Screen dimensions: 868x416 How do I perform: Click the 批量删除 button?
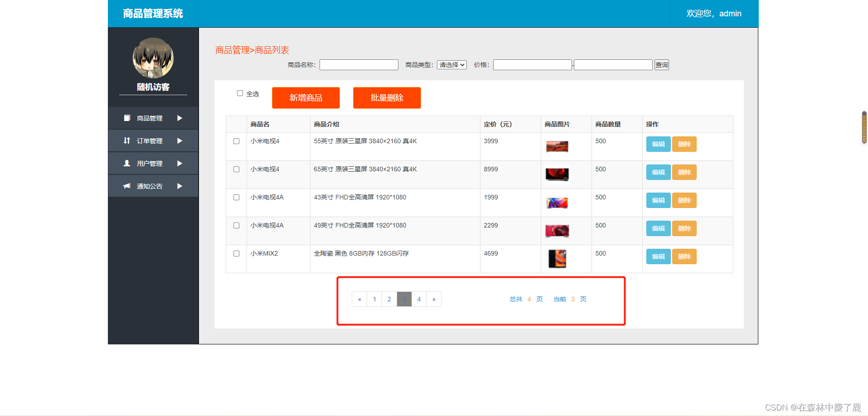pos(387,98)
